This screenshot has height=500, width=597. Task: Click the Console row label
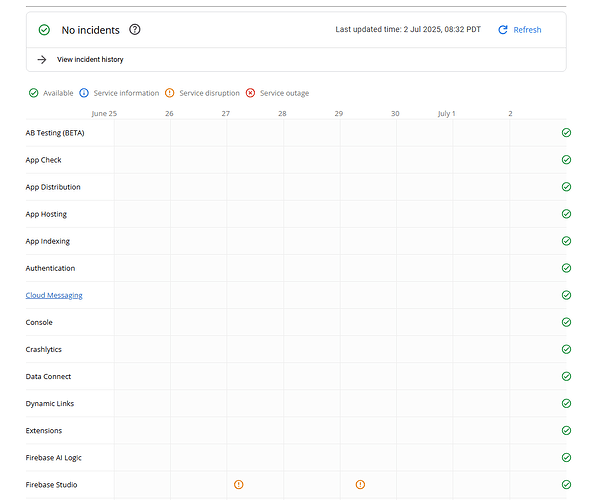(x=39, y=322)
